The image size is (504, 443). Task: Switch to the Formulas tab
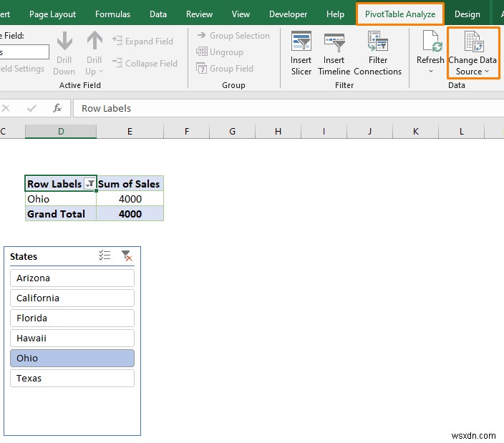(x=112, y=14)
